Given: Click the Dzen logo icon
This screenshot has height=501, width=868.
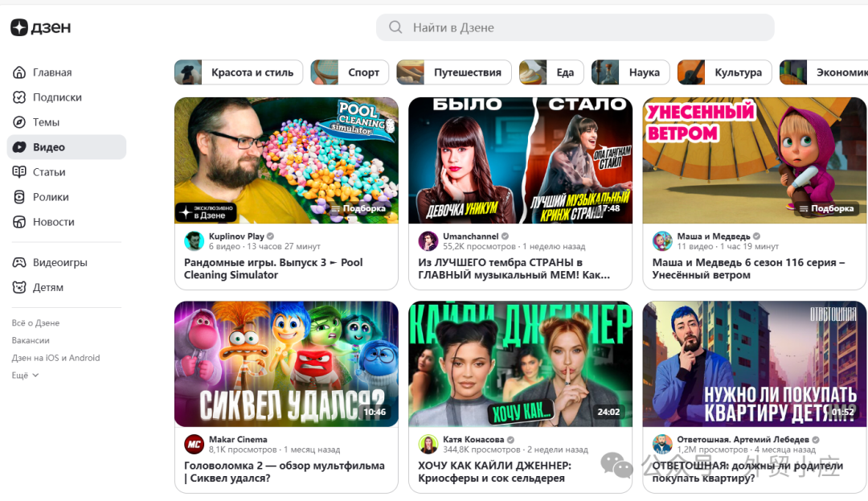Looking at the screenshot, I should pyautogui.click(x=19, y=27).
